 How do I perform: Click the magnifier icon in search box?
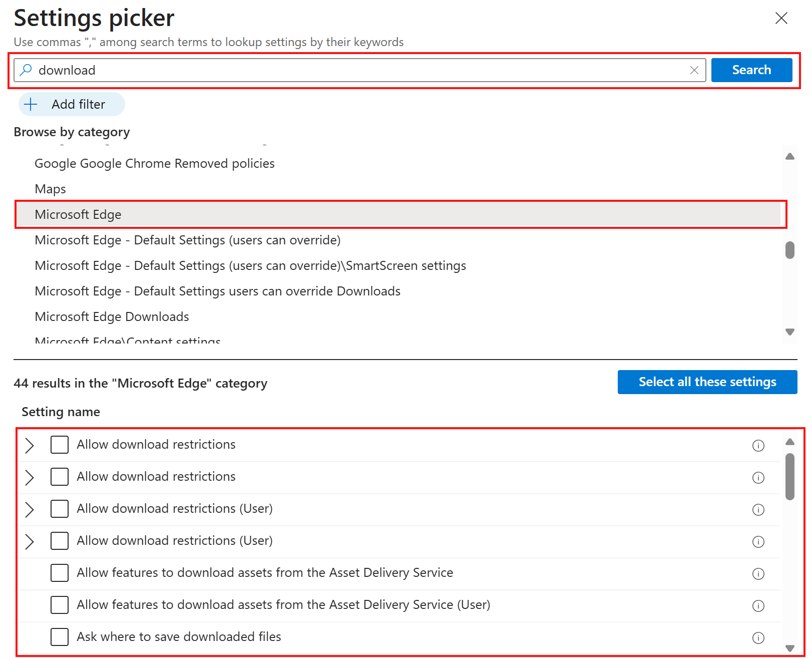click(x=26, y=70)
